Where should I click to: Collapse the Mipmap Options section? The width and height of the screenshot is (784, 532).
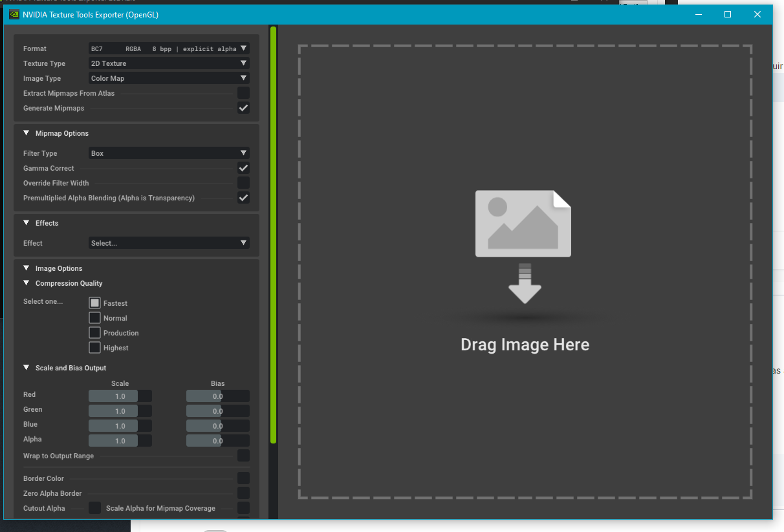(27, 133)
